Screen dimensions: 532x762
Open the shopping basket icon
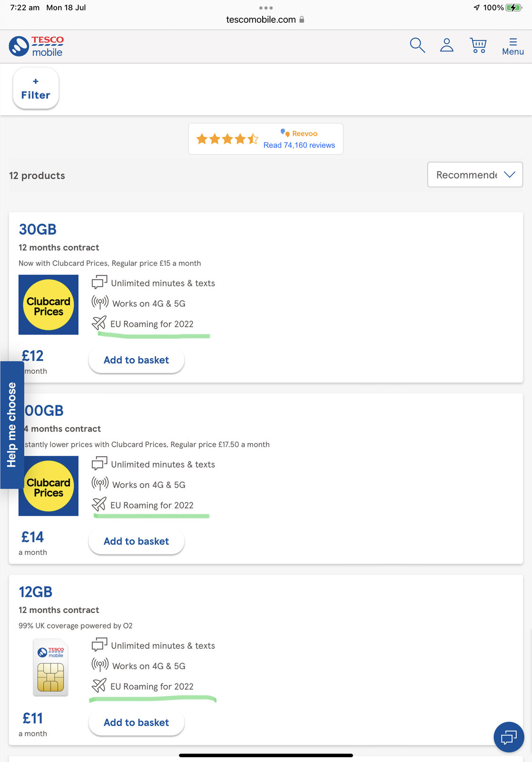coord(478,46)
